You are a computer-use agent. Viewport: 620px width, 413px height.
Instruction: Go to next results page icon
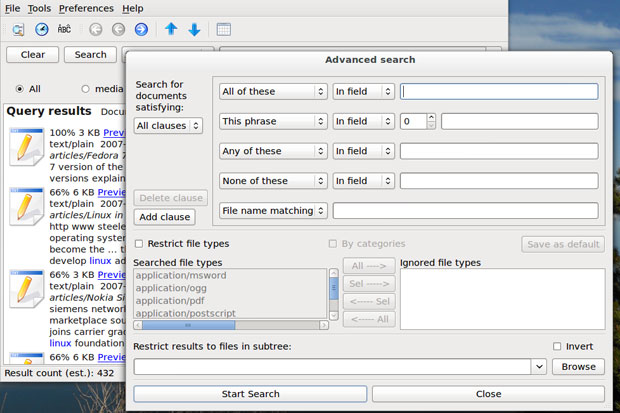[x=141, y=29]
